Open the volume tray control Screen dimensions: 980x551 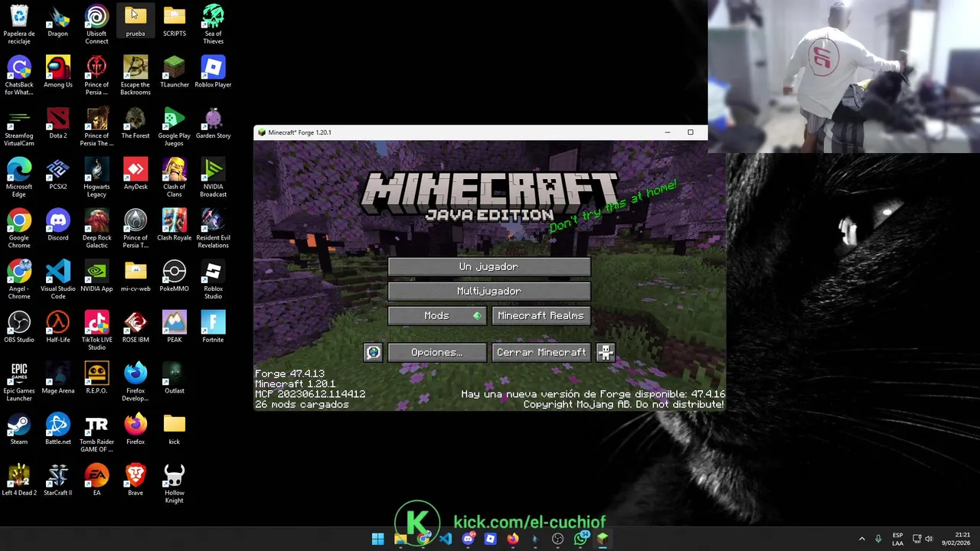tap(929, 539)
